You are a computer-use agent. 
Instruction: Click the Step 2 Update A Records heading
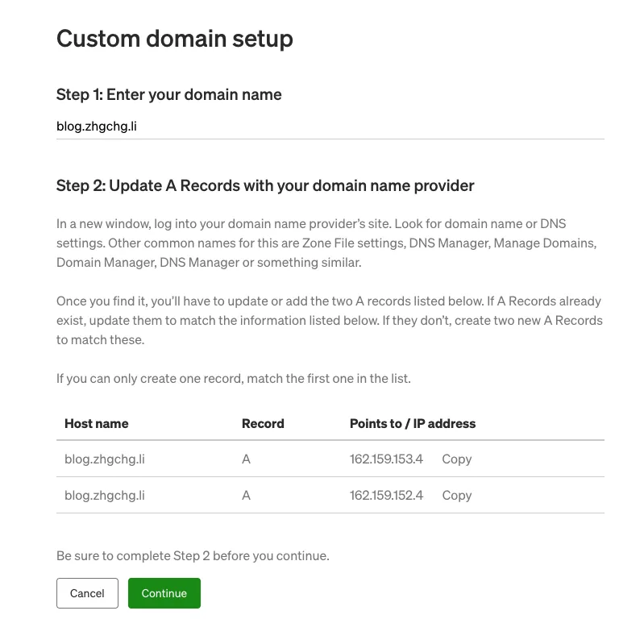(x=265, y=186)
